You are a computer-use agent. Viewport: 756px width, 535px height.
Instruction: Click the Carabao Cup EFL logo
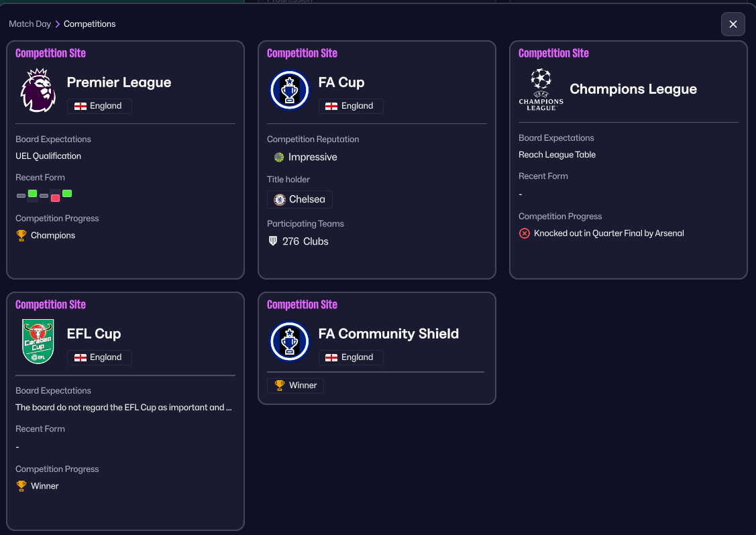[x=38, y=341]
